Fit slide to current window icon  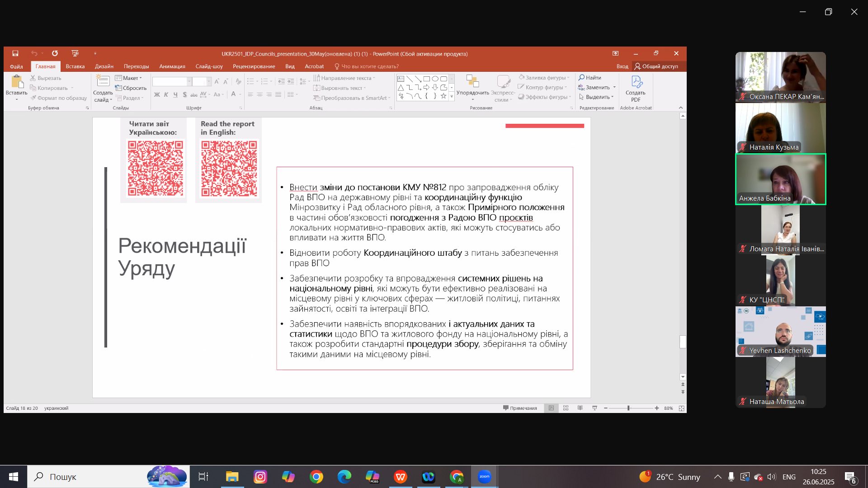coord(682,408)
